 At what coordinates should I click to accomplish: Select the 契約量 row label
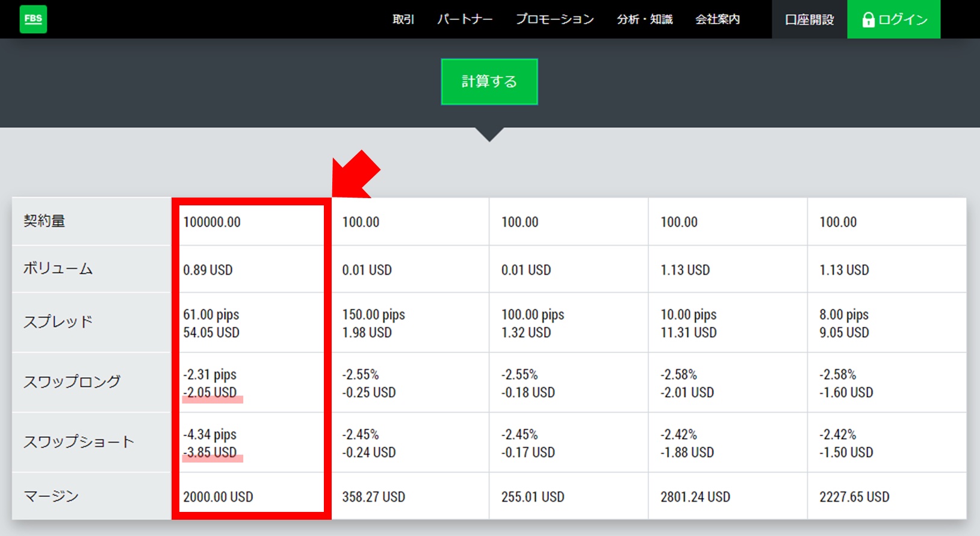click(x=44, y=221)
